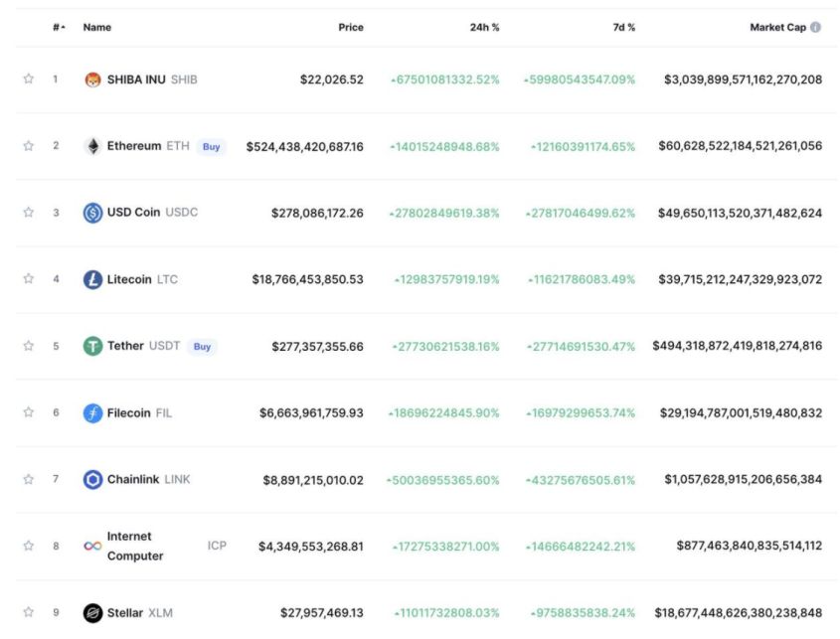The height and width of the screenshot is (639, 840).
Task: Sort by rank number column header
Action: tap(59, 28)
